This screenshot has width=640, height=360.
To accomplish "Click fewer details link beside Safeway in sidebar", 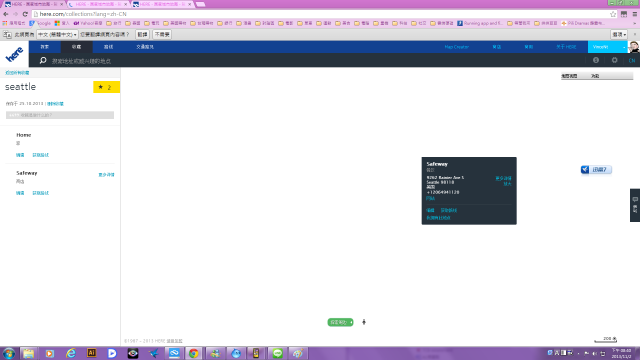I will (x=106, y=175).
